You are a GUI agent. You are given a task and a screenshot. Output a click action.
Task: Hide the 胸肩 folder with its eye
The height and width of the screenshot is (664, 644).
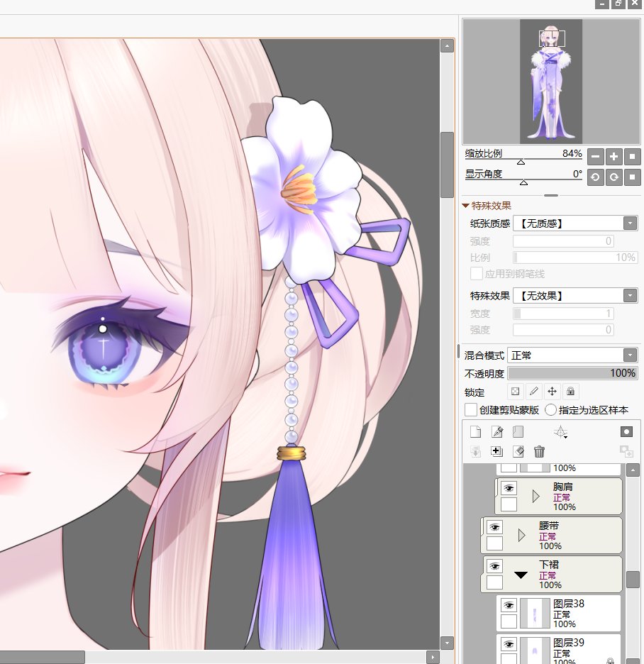click(509, 488)
